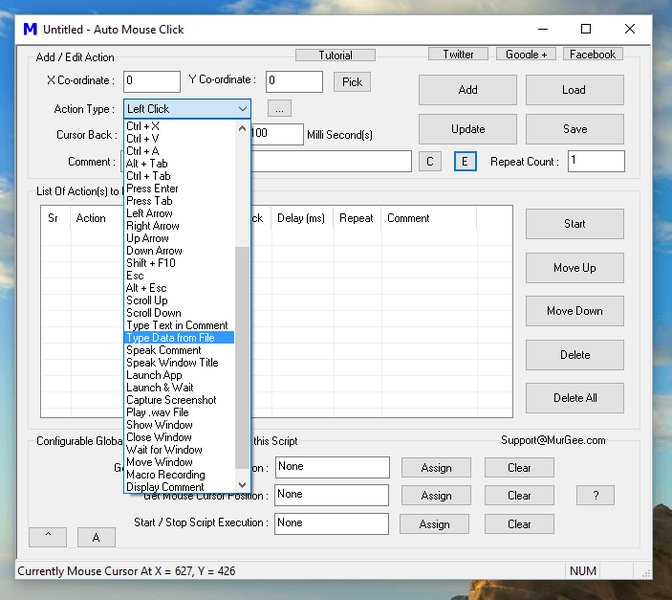Open the Facebook button
672x600 pixels.
click(x=592, y=54)
